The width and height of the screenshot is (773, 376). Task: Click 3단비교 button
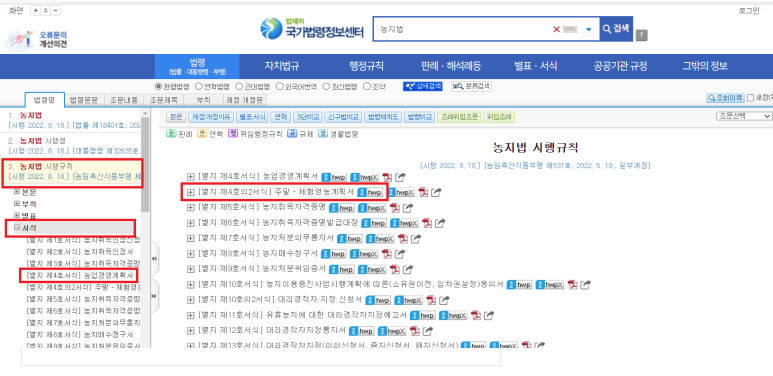(308, 117)
